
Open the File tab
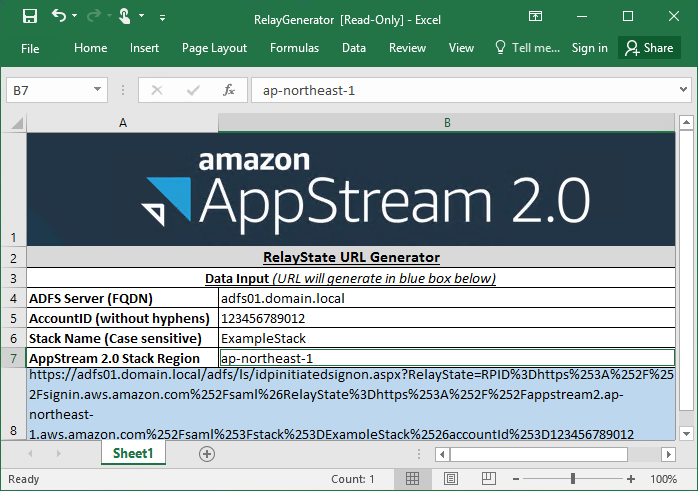pos(30,48)
